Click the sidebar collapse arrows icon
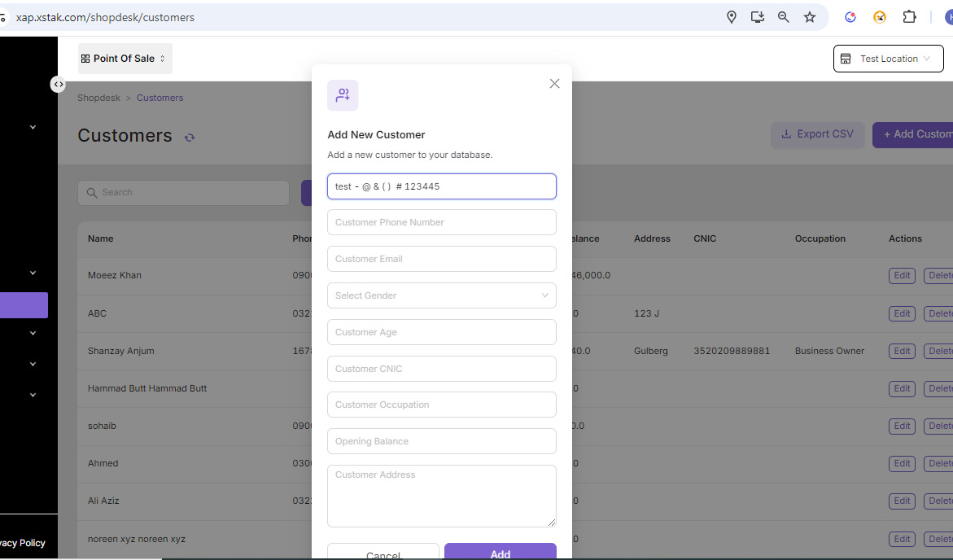953x560 pixels. click(x=58, y=84)
